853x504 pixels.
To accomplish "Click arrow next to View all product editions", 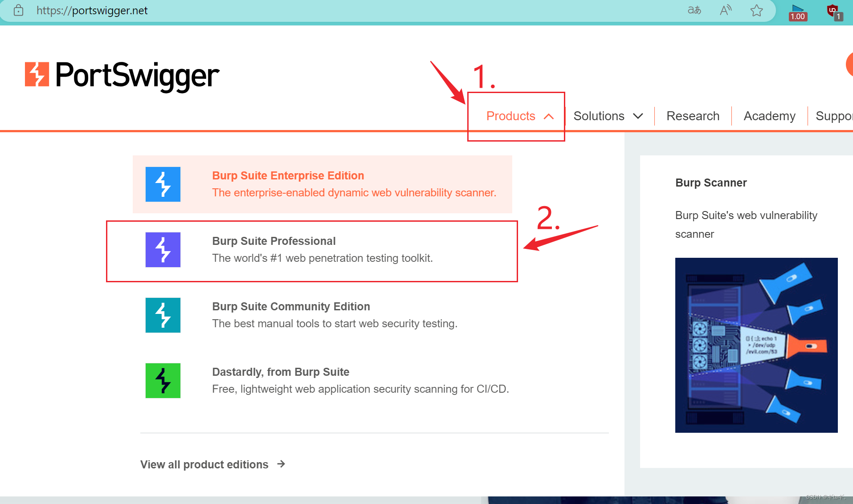I will coord(281,464).
